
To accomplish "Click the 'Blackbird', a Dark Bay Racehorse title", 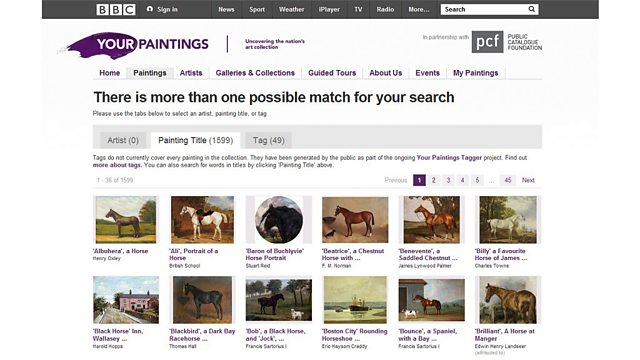I will pos(202,335).
